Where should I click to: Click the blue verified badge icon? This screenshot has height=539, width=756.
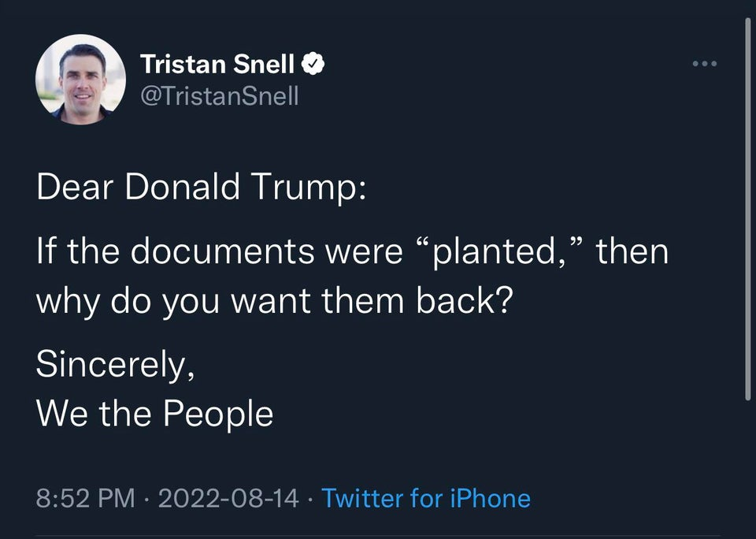(313, 64)
